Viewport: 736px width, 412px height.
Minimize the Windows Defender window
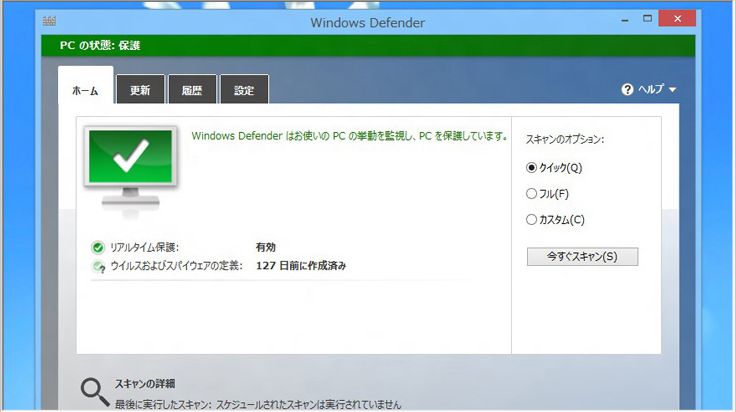tap(625, 19)
